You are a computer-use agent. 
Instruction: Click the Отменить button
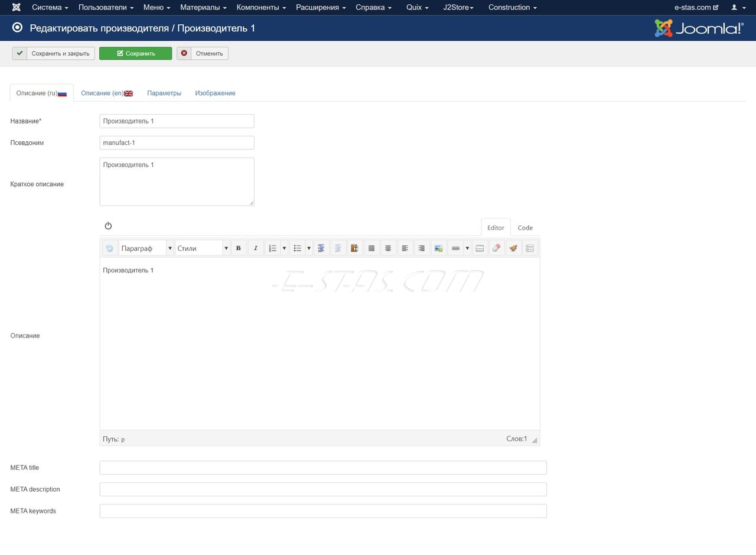coord(203,53)
